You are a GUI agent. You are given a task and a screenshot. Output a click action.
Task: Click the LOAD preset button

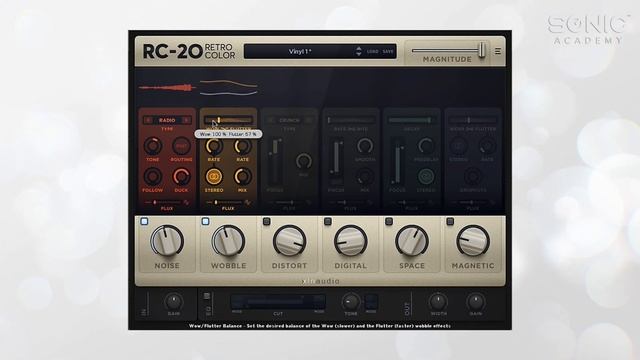[372, 51]
